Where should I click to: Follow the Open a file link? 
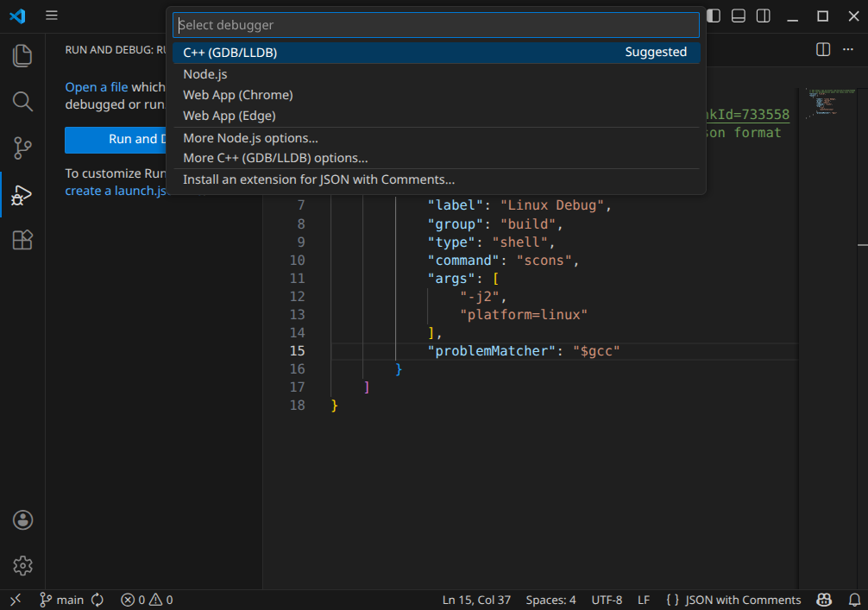point(97,87)
